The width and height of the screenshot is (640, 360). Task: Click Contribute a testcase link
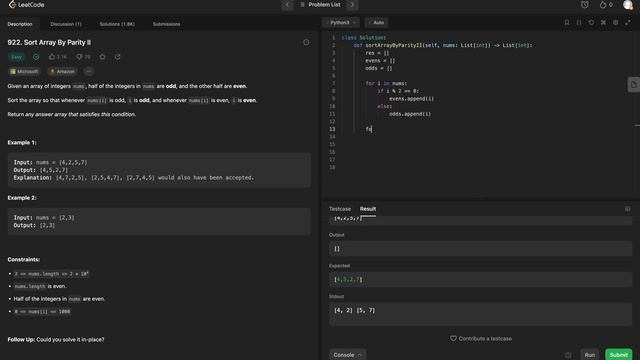pyautogui.click(x=481, y=339)
